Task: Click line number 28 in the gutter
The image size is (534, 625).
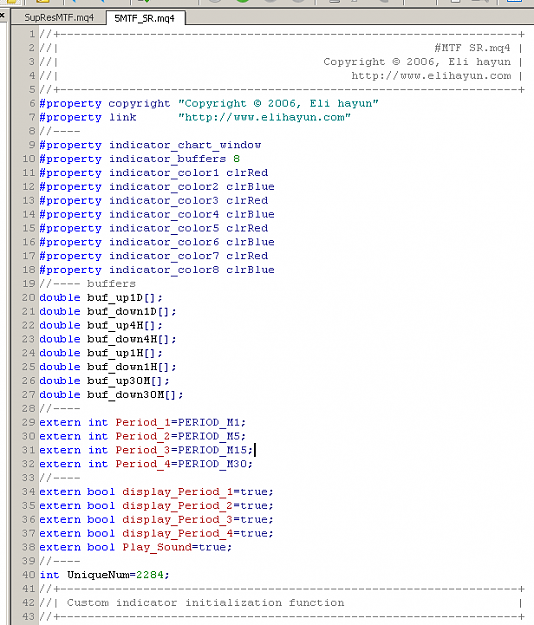Action: pyautogui.click(x=29, y=409)
